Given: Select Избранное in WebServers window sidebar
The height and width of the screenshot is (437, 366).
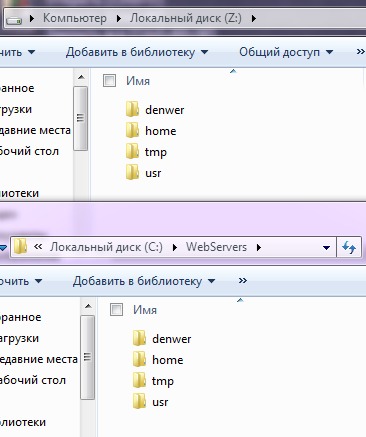Looking at the screenshot, I should pyautogui.click(x=21, y=317).
